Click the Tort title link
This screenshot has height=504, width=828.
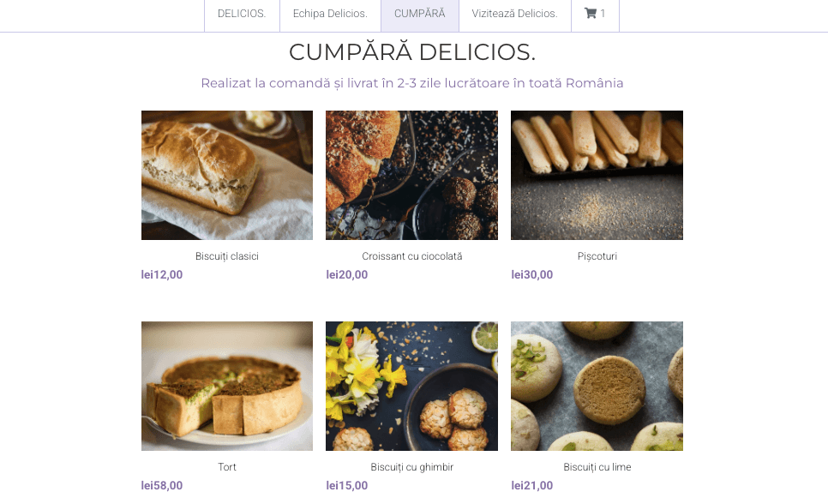click(227, 467)
